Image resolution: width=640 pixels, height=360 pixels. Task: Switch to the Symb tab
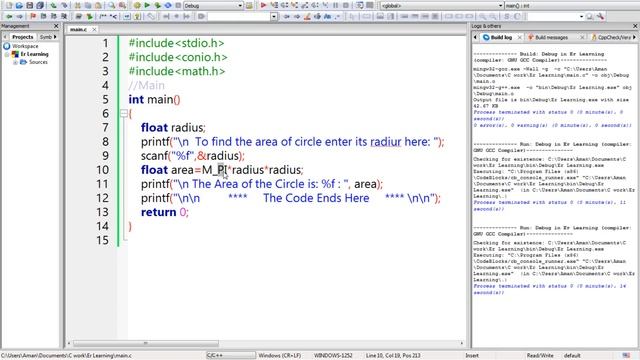(x=46, y=37)
